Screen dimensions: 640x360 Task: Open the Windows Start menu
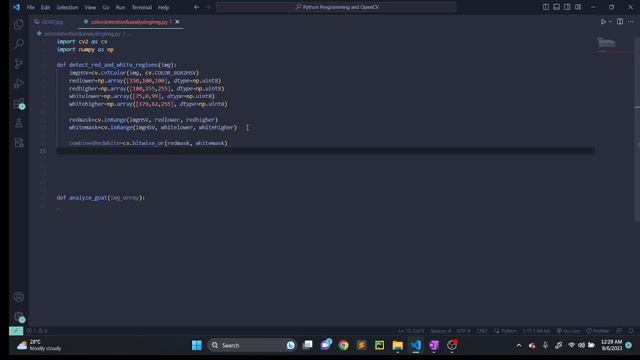coord(197,345)
